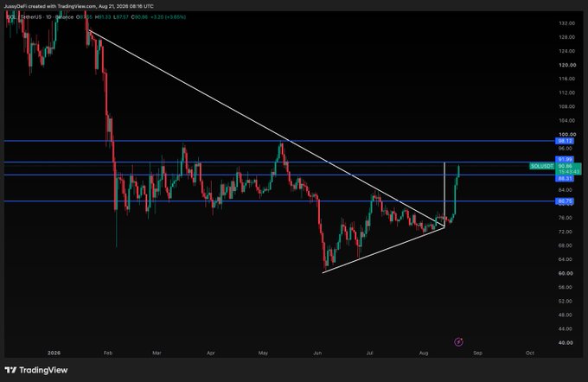The height and width of the screenshot is (382, 588).
Task: Select the 80.75 blue price label
Action: (566, 201)
